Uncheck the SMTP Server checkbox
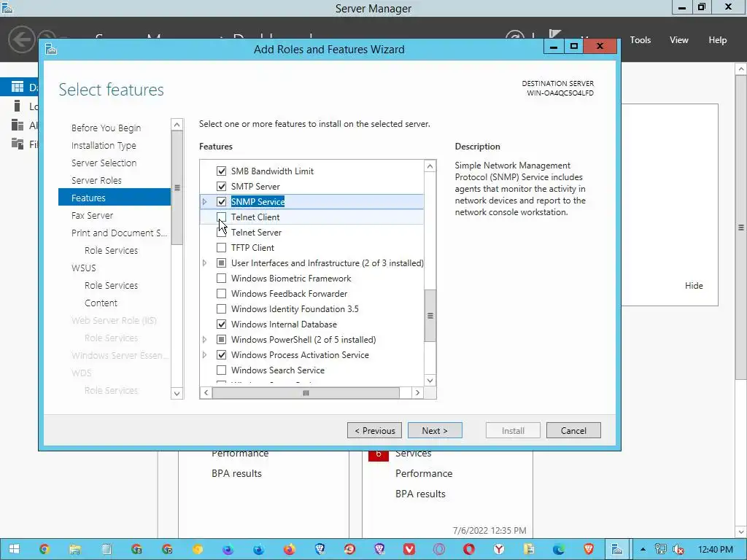 (221, 186)
